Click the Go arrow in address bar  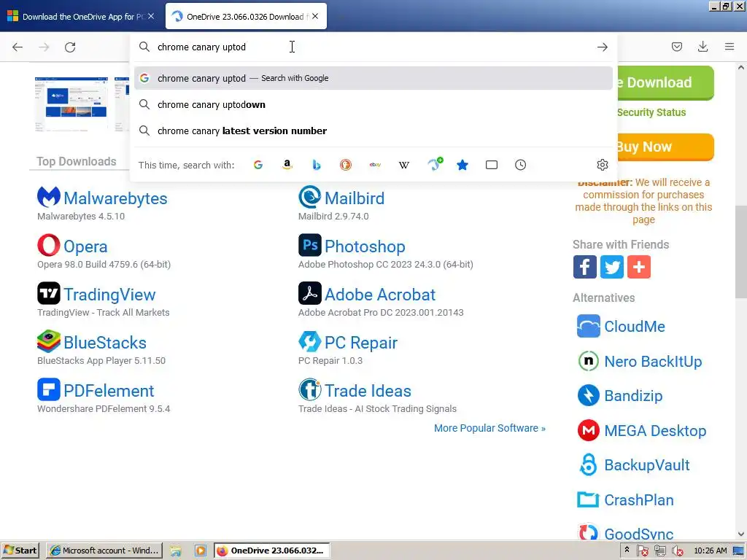point(602,47)
